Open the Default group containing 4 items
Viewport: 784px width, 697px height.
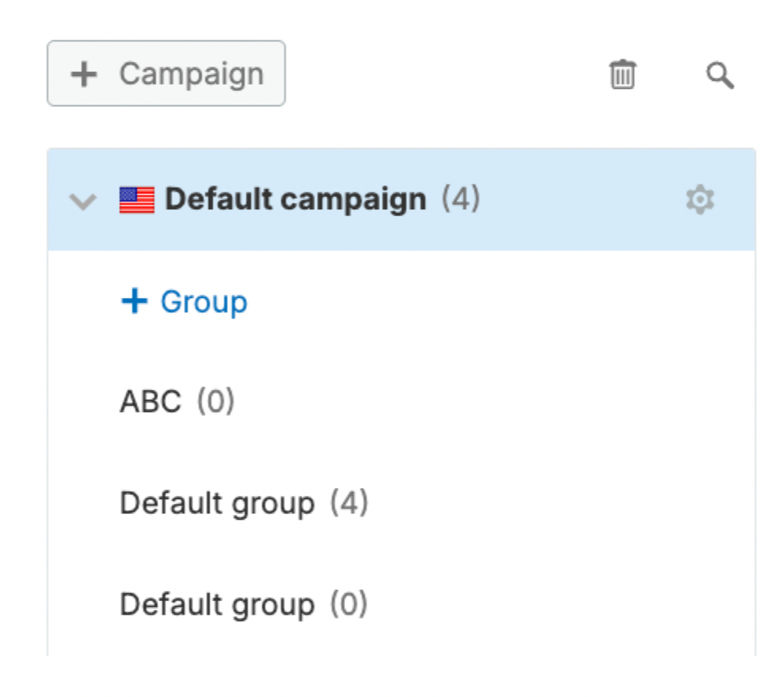[217, 504]
